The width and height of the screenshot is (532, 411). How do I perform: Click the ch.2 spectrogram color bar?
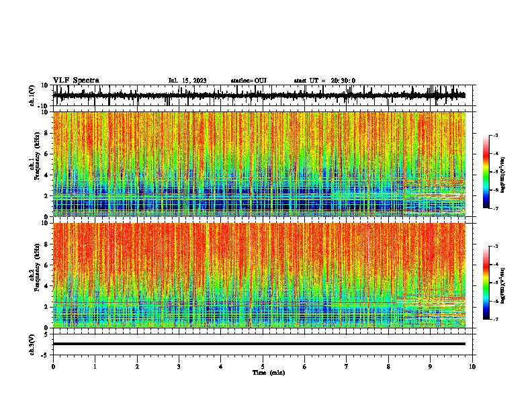pos(486,283)
